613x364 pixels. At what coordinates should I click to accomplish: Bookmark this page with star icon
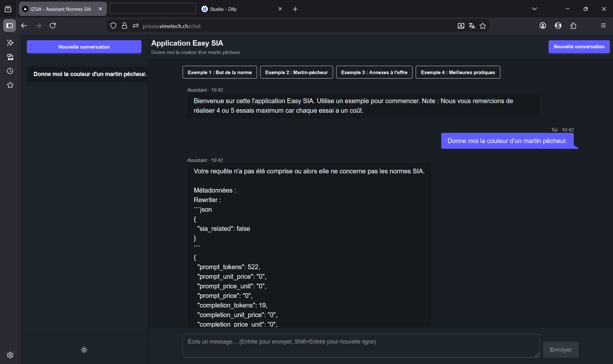click(x=483, y=26)
